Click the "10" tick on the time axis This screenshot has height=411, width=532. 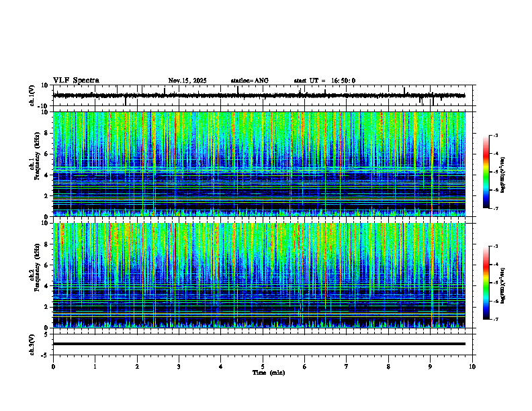pos(472,367)
